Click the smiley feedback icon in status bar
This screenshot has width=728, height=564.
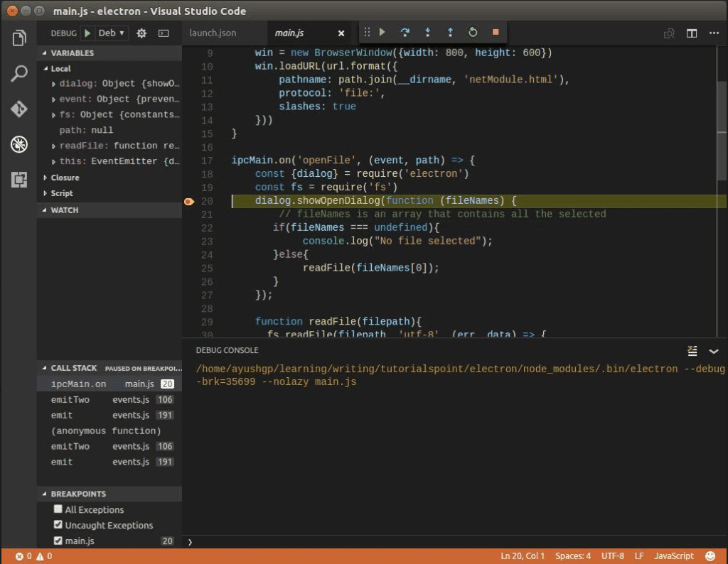tap(709, 556)
